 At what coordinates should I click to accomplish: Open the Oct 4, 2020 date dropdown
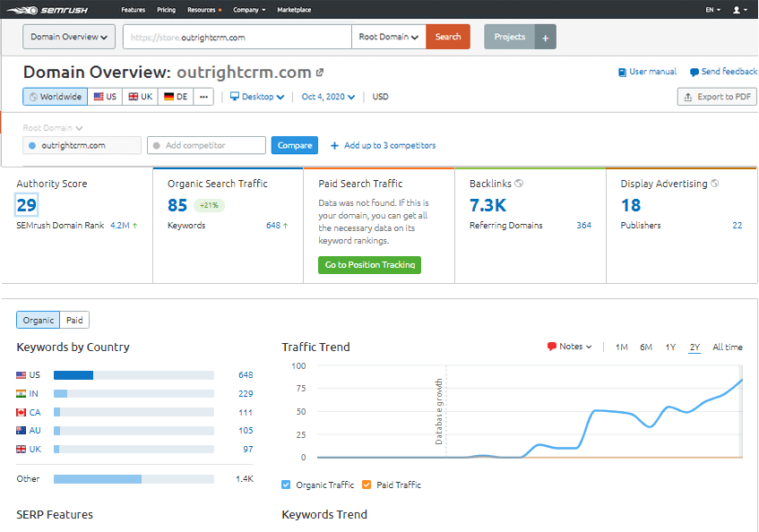click(328, 97)
